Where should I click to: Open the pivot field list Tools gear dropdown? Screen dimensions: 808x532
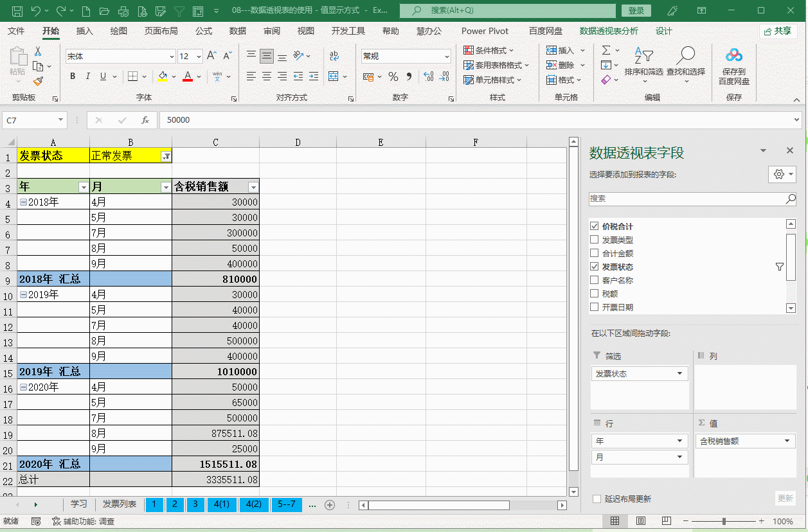point(782,174)
